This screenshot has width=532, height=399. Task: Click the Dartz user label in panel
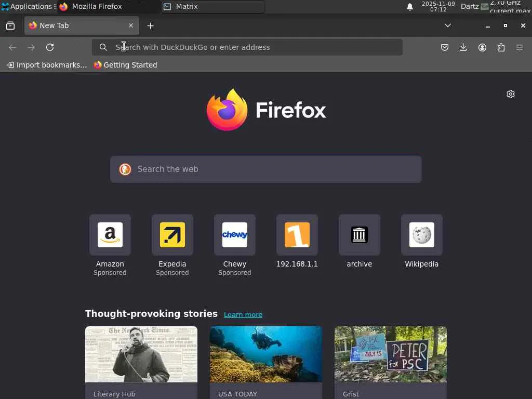(x=470, y=6)
